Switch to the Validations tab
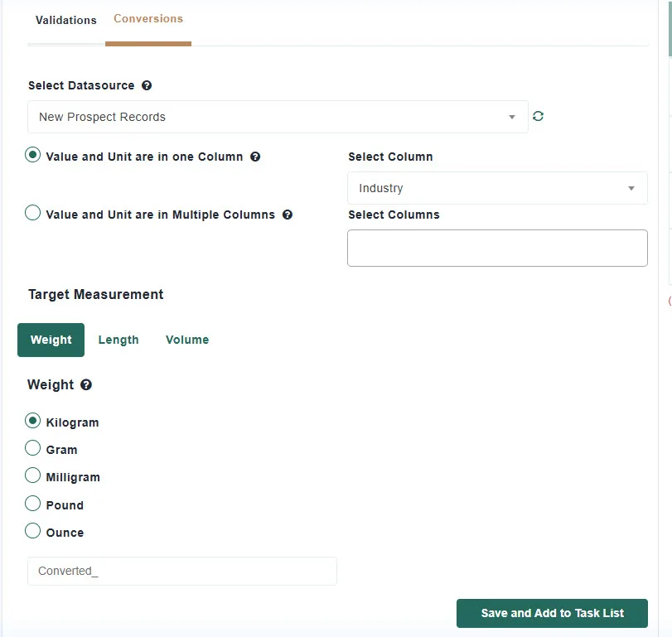The height and width of the screenshot is (637, 672). pos(66,20)
